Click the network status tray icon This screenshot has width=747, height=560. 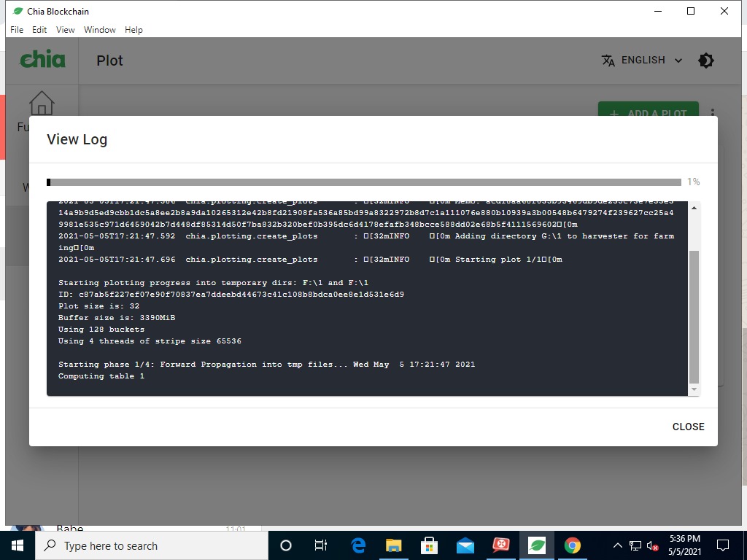[635, 545]
